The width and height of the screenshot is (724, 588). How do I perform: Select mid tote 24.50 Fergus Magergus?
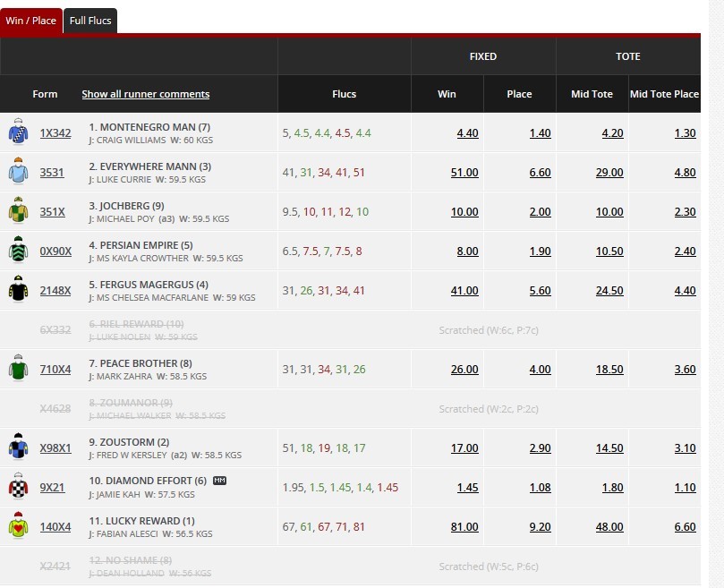[x=609, y=291]
